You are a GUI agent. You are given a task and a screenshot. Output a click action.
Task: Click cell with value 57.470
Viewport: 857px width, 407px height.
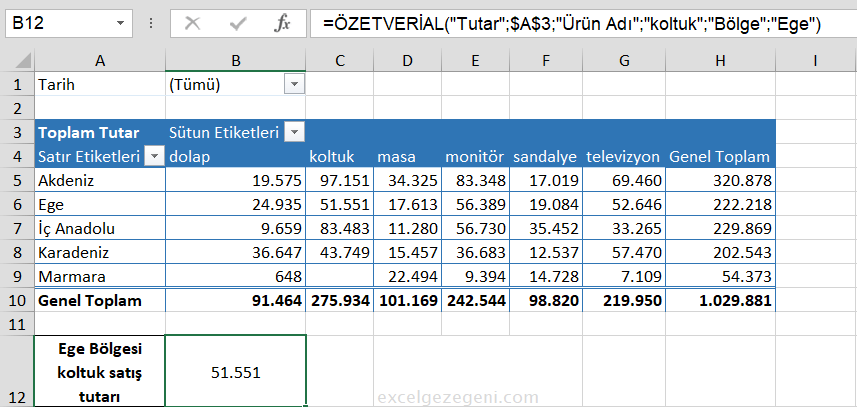(x=624, y=252)
